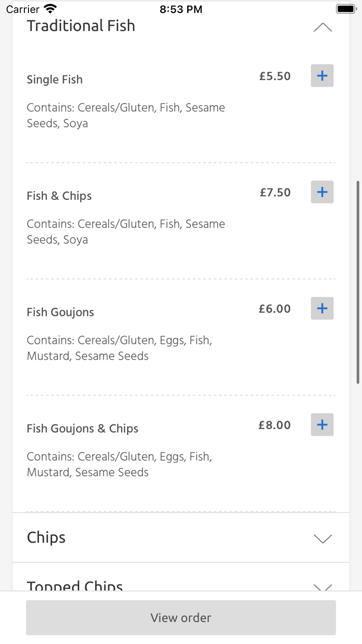
Task: Click the vertical scrollbar indicator
Action: click(x=358, y=282)
